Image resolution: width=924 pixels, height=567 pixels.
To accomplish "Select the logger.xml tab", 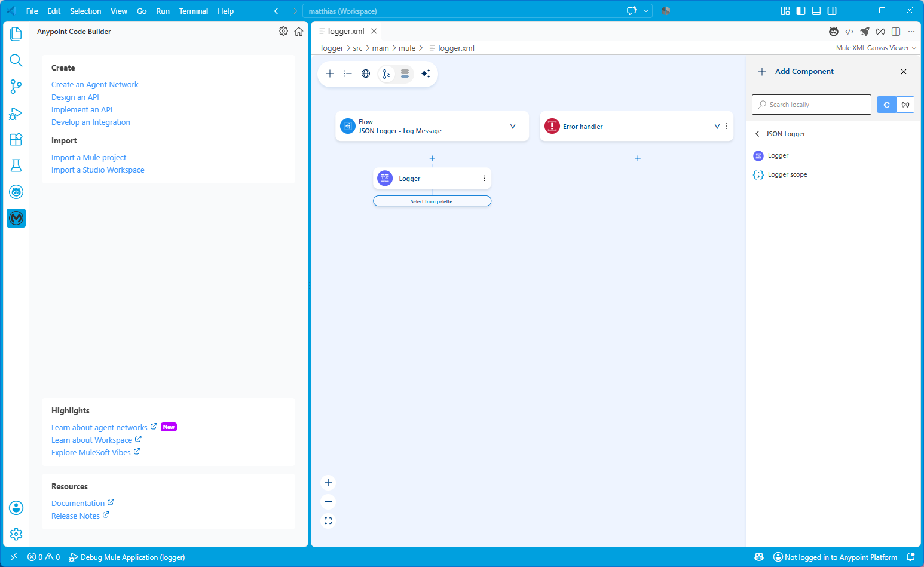I will pos(346,31).
